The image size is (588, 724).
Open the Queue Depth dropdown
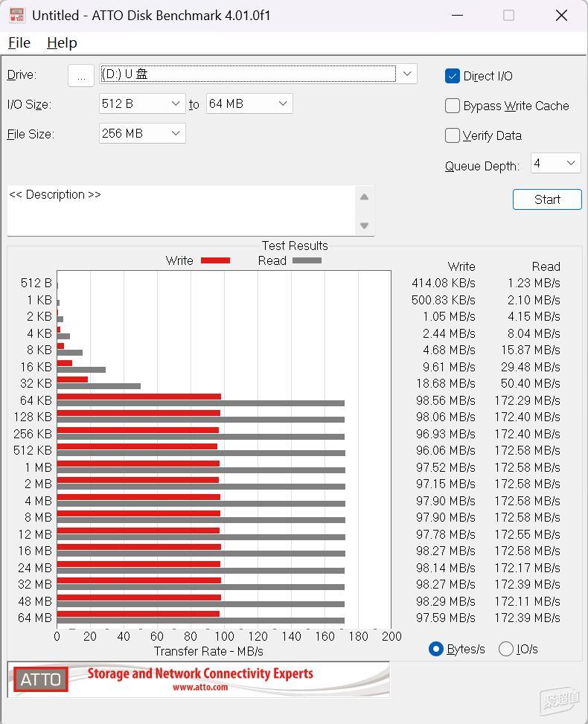[x=556, y=163]
